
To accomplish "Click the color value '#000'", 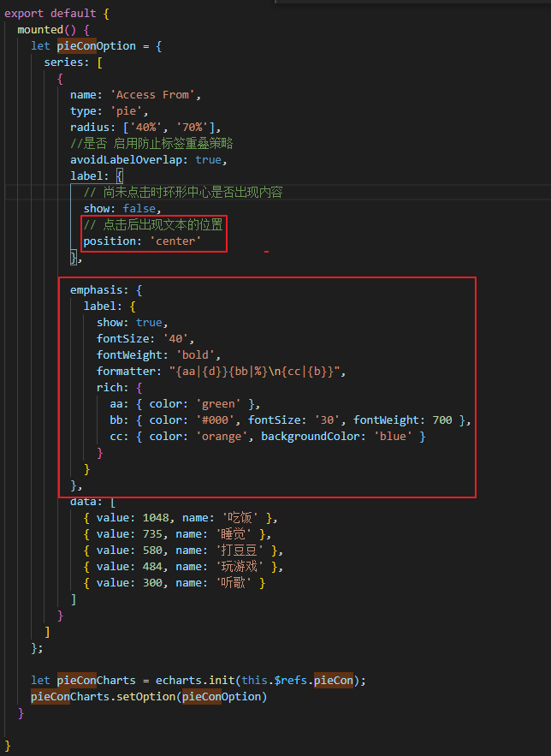I will 215,420.
